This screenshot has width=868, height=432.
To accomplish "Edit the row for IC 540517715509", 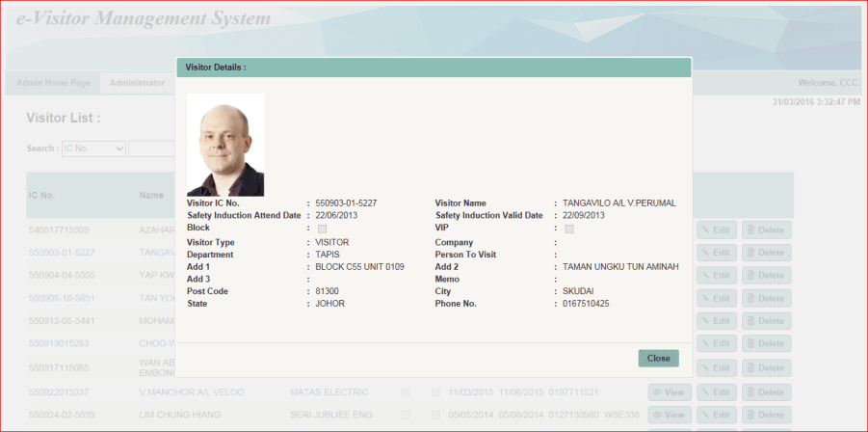I will [x=717, y=229].
